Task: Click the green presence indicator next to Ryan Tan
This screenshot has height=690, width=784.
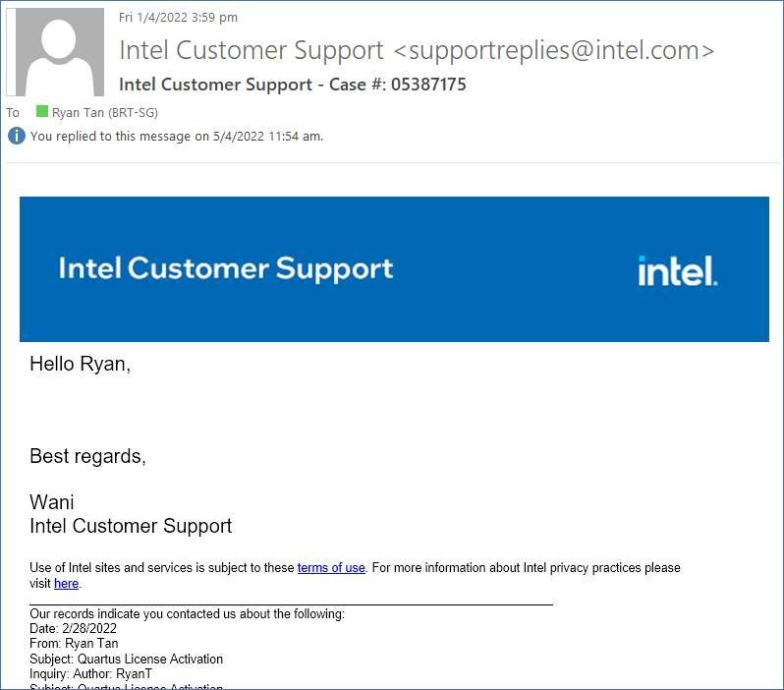Action: [x=41, y=112]
